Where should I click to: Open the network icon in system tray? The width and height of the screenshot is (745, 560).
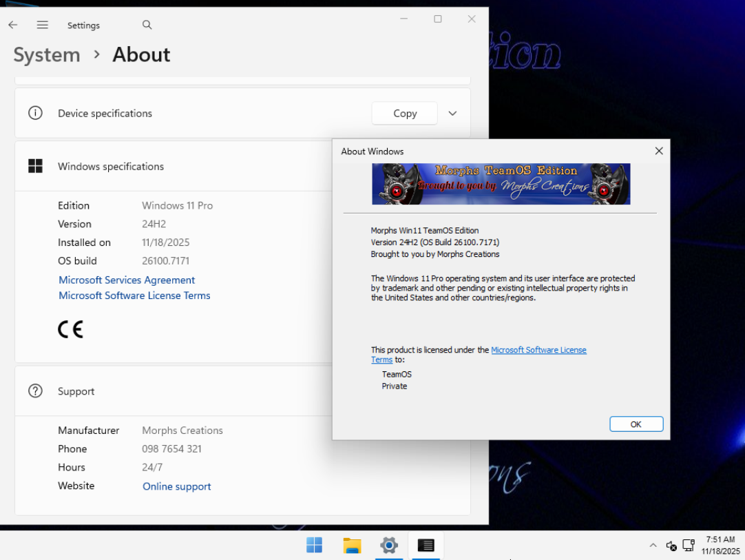[688, 546]
